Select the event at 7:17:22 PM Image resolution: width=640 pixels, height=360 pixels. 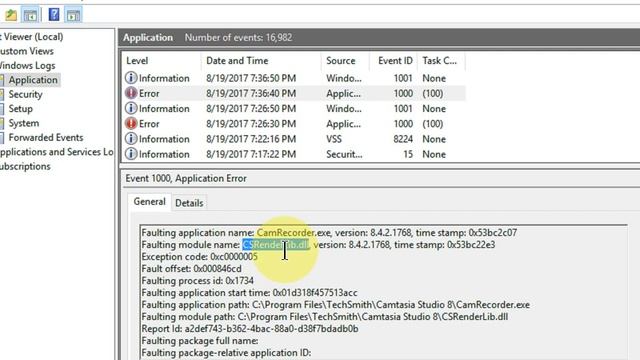[x=294, y=154]
